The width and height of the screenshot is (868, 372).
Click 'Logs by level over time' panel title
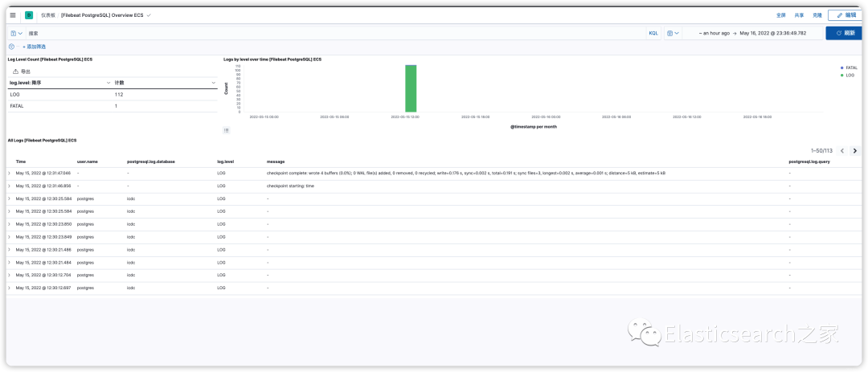coord(272,59)
